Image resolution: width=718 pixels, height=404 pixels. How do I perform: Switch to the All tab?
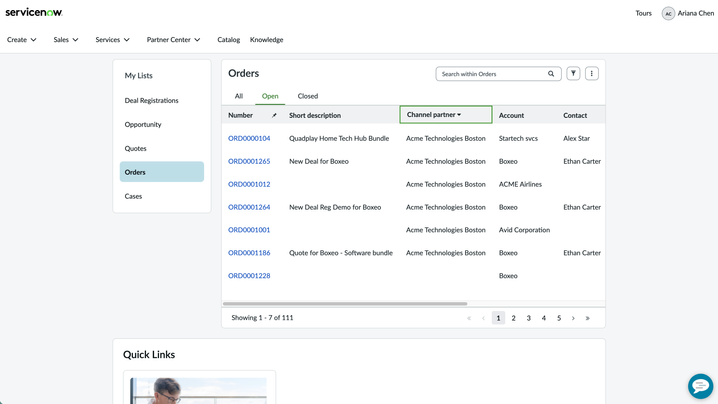(239, 96)
